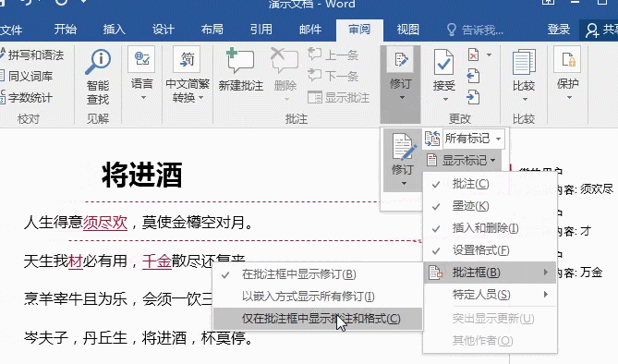Click the Protect (保护) lock icon
618x364 pixels.
(567, 59)
